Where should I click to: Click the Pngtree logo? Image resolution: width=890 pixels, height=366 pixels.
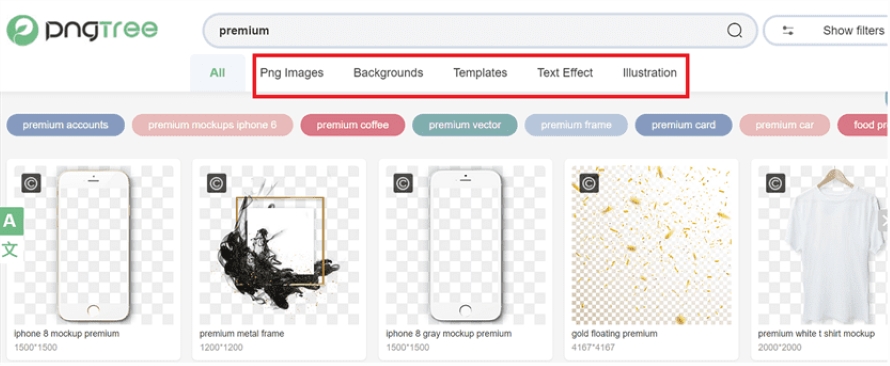[82, 30]
